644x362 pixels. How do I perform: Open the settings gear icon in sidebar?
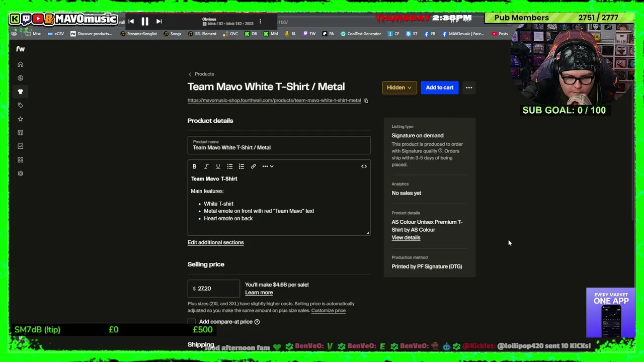tap(21, 173)
